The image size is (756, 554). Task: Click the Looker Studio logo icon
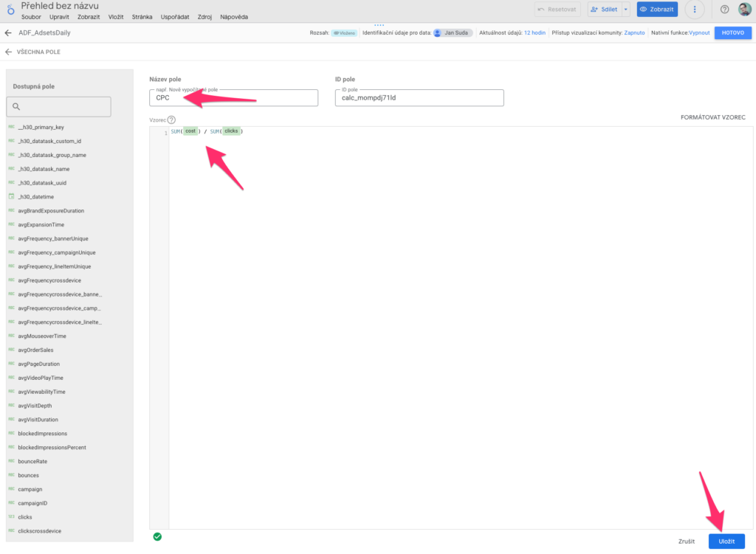pos(10,10)
